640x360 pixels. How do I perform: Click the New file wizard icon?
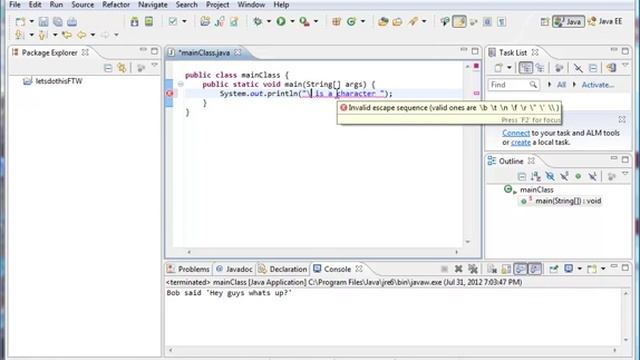click(x=20, y=22)
